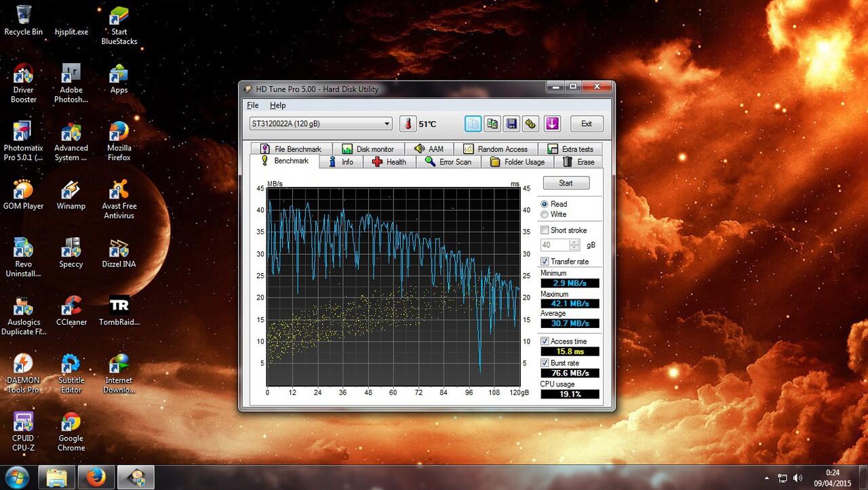Switch to the AAM tab
Screen dimensions: 868x490
point(429,149)
